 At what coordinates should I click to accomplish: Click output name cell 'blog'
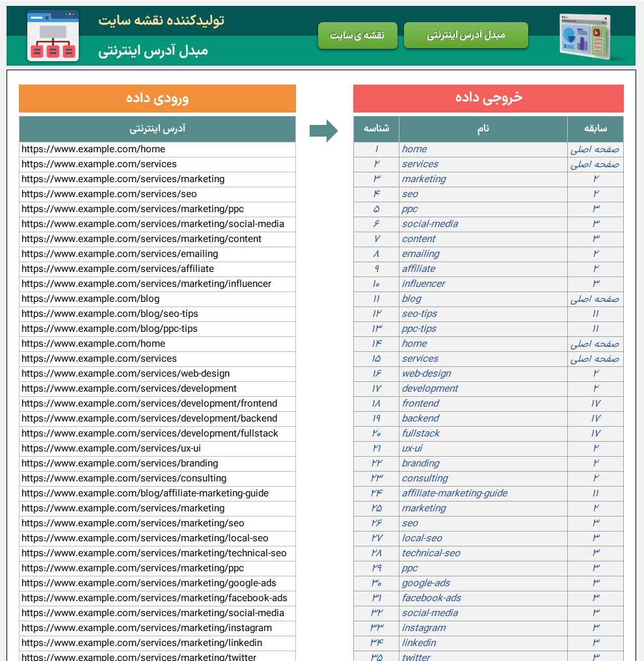click(483, 299)
